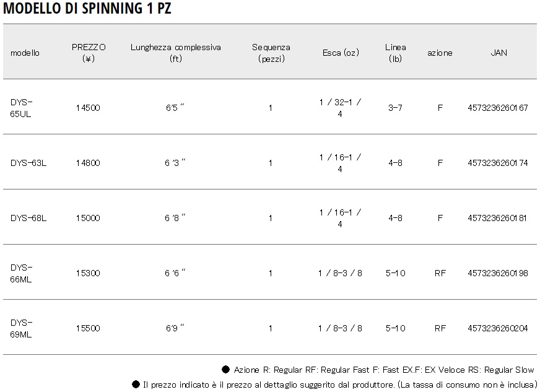Select the 3-7 line weight cell
The image size is (540, 392).
coord(395,108)
